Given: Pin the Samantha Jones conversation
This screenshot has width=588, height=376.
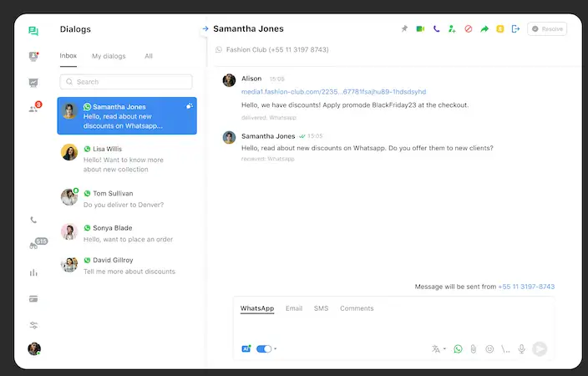Looking at the screenshot, I should (x=404, y=29).
